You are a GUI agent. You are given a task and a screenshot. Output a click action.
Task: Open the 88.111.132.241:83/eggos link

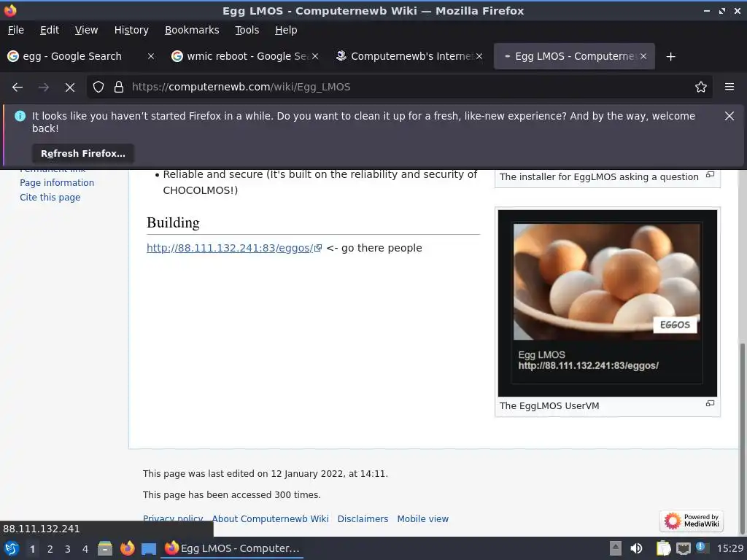click(234, 248)
